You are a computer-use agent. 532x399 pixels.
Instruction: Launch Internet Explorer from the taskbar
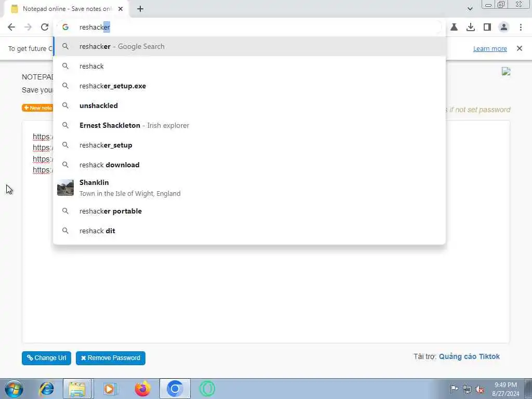[x=46, y=389]
